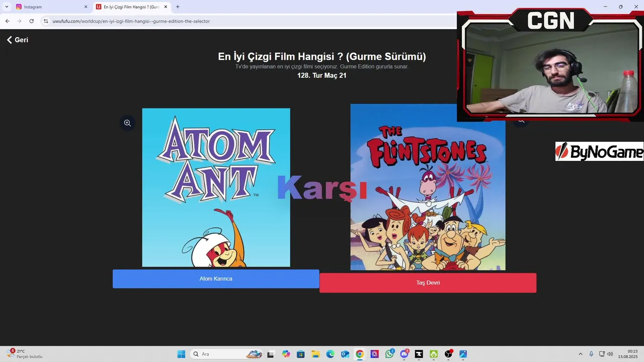The image size is (644, 362).
Task: Vote for Atom Karınca blue button
Action: (x=216, y=279)
